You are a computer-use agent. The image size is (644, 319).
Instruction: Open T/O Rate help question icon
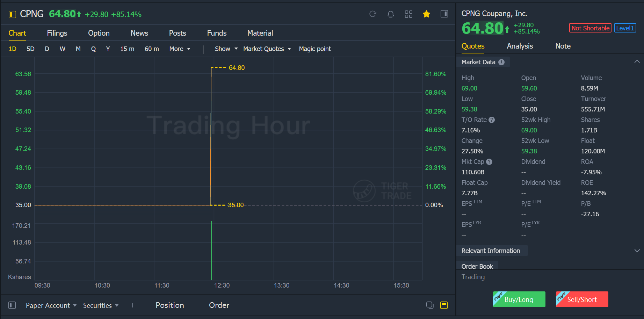pyautogui.click(x=492, y=120)
